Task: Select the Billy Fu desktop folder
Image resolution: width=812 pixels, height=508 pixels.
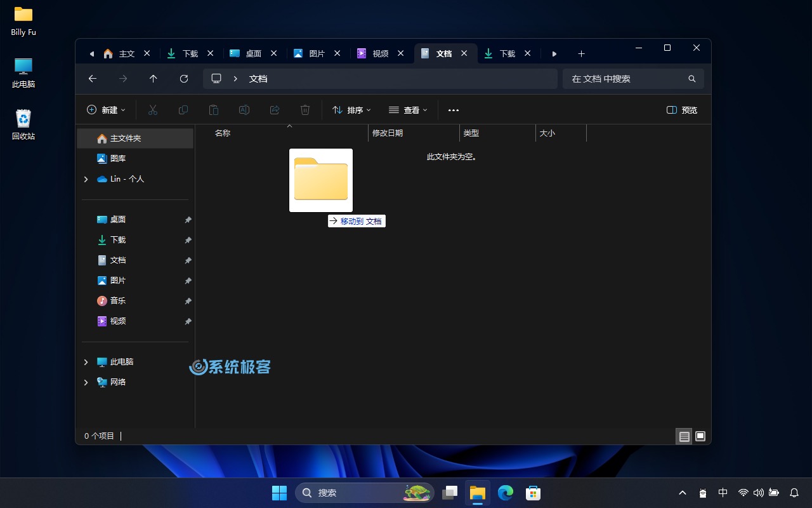Action: point(23,21)
